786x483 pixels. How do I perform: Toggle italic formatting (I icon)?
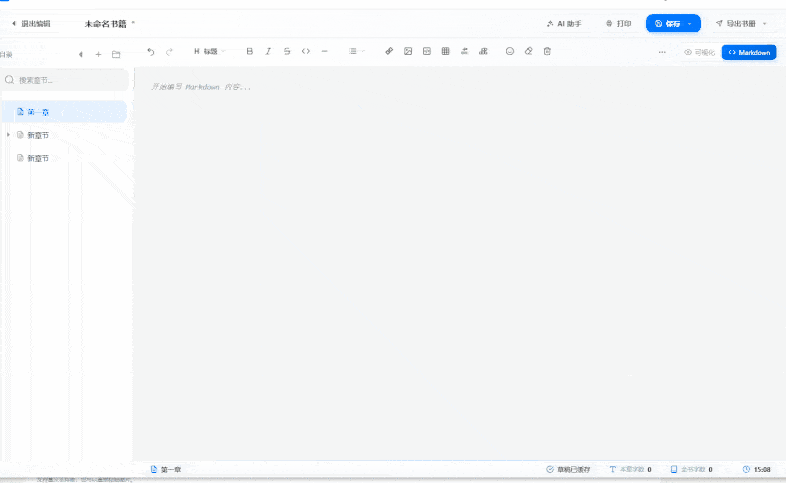point(268,51)
